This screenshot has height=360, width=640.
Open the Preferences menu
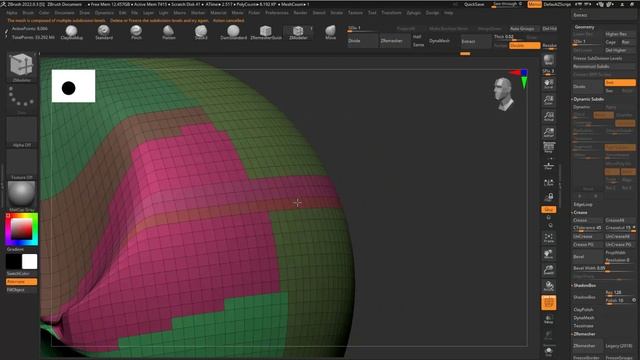277,13
